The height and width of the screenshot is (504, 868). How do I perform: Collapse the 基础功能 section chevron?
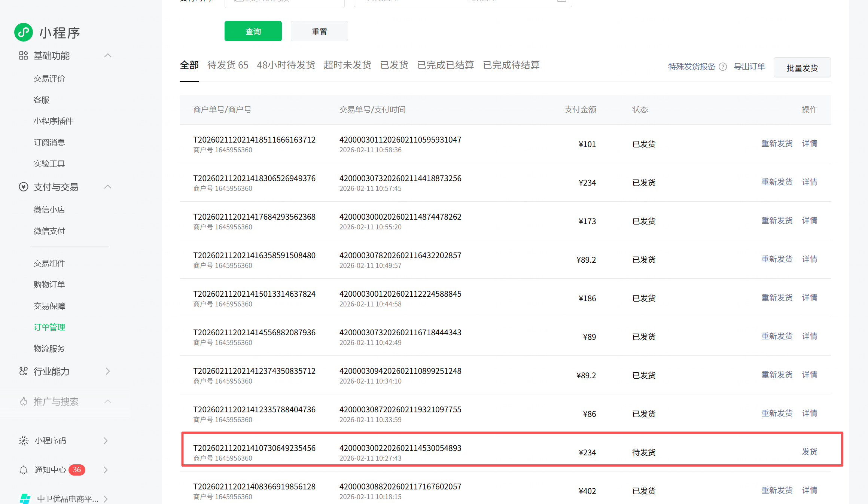click(x=108, y=56)
